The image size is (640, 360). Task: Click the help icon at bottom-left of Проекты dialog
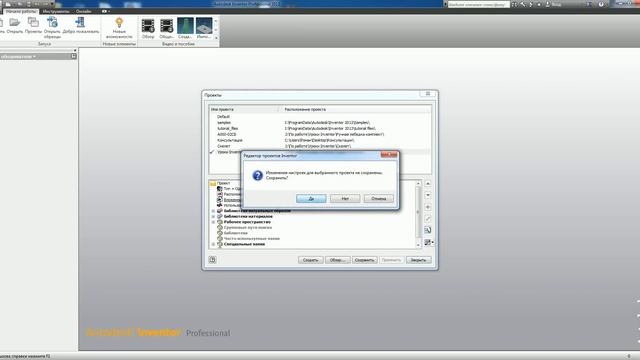click(213, 260)
